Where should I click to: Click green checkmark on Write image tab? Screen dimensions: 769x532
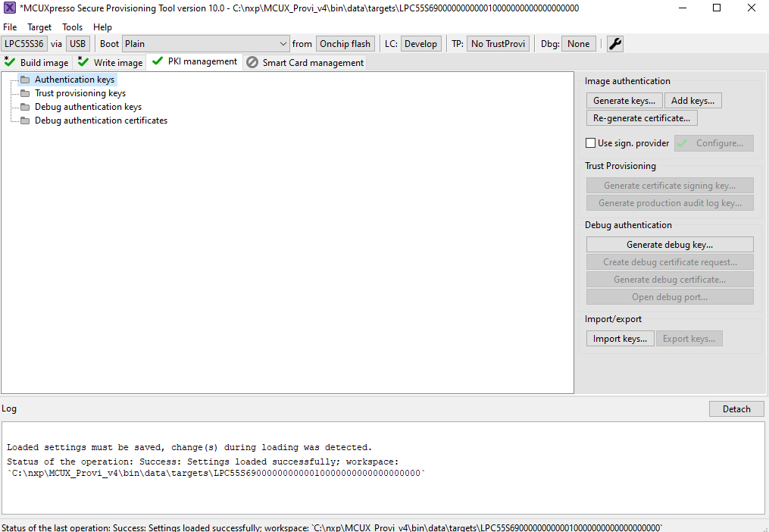pyautogui.click(x=83, y=62)
